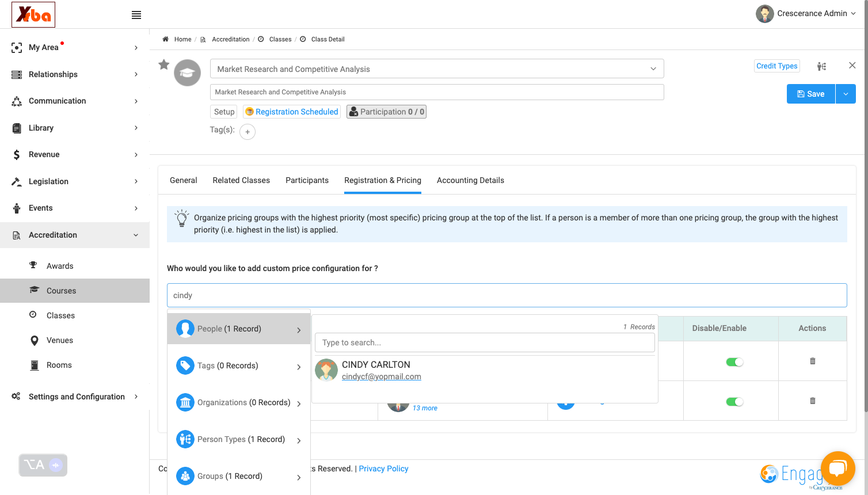Click the cindycf@yopmail.com email link
This screenshot has height=495, width=868.
pyautogui.click(x=382, y=376)
